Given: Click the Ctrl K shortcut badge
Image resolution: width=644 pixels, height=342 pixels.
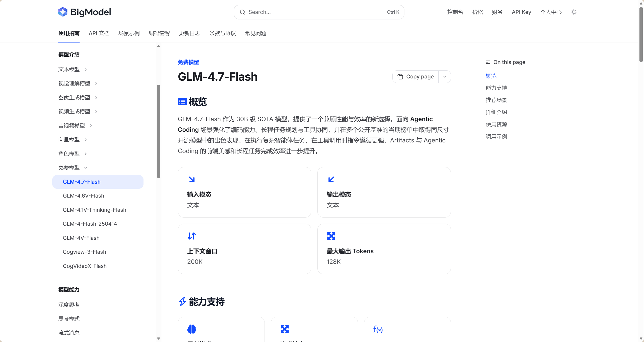Looking at the screenshot, I should pos(393,12).
